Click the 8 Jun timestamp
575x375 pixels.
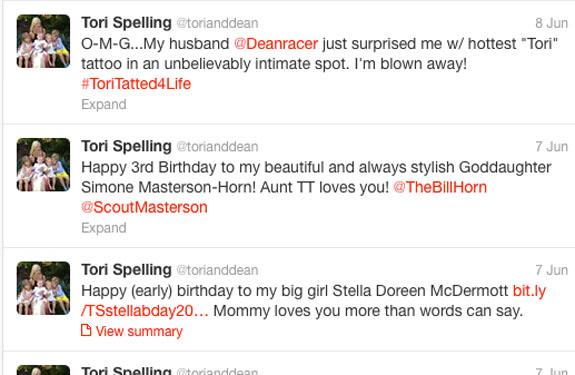552,23
